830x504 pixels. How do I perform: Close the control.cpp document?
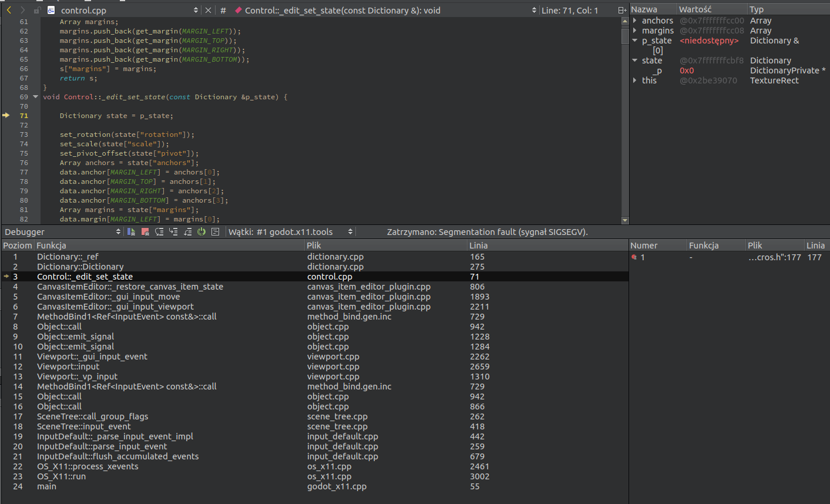tap(208, 10)
